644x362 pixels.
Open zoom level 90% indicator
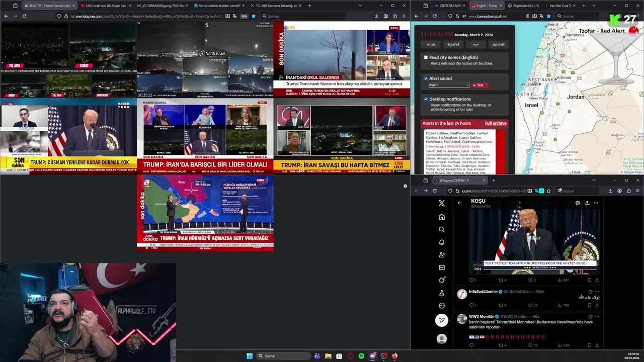tap(244, 16)
